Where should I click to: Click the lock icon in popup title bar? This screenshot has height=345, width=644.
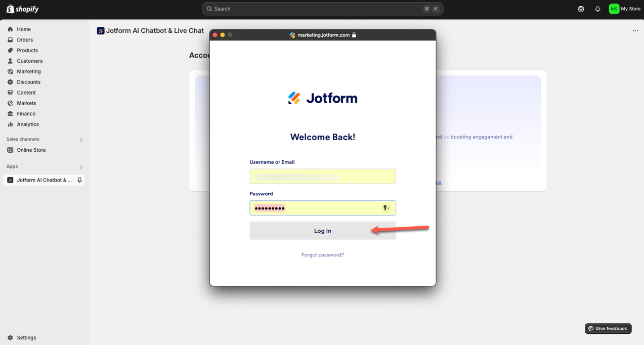[x=354, y=35]
